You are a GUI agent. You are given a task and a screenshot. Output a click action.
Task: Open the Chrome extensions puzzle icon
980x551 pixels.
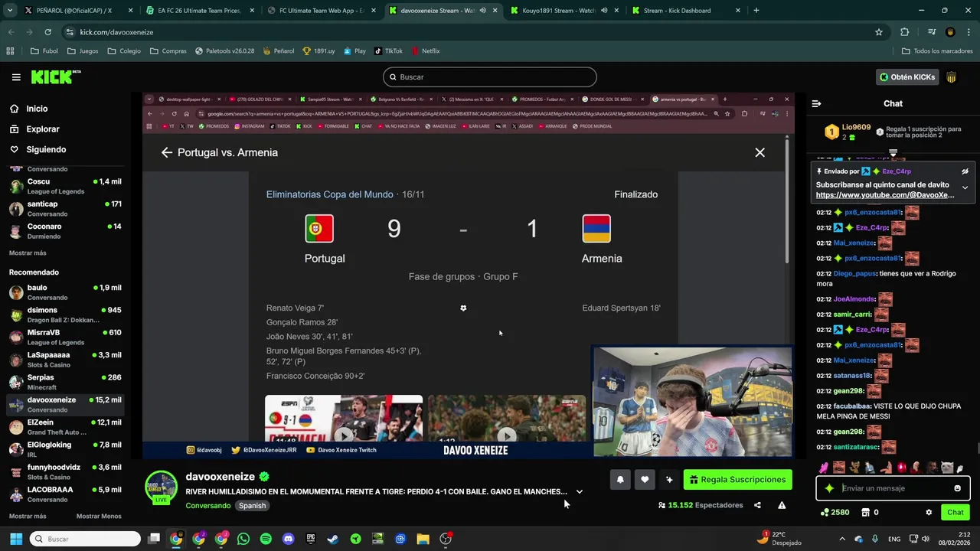coord(905,32)
